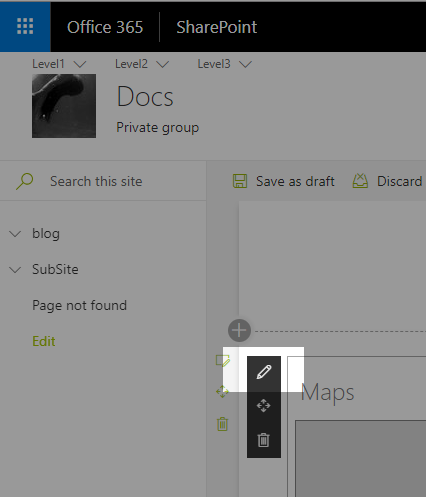Click the green move section icon
Viewport: 426px width, 497px height.
click(222, 391)
